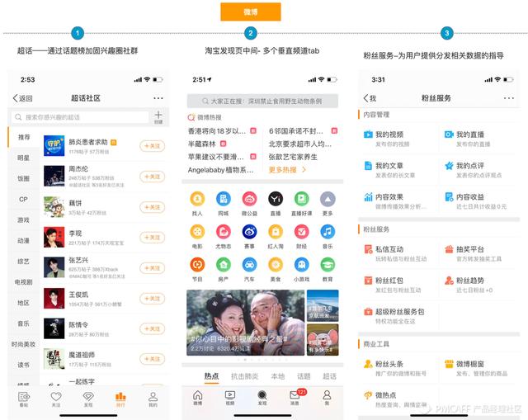This screenshot has width=528, height=420.
Task: Open the 电影 channel icon
Action: (197, 232)
